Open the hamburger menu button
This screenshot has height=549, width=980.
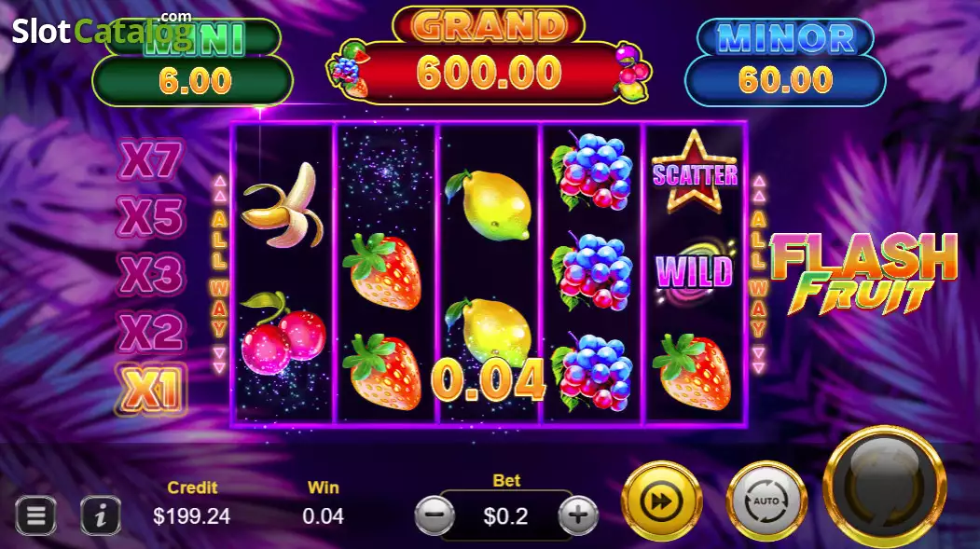[35, 515]
